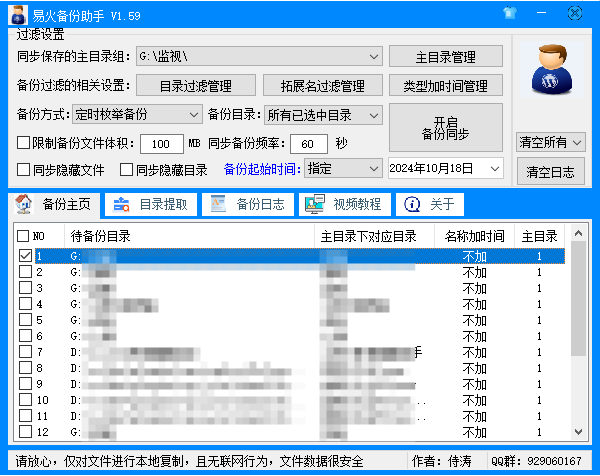Check the row 4 checkbox
This screenshot has height=476, width=600.
pyautogui.click(x=26, y=304)
